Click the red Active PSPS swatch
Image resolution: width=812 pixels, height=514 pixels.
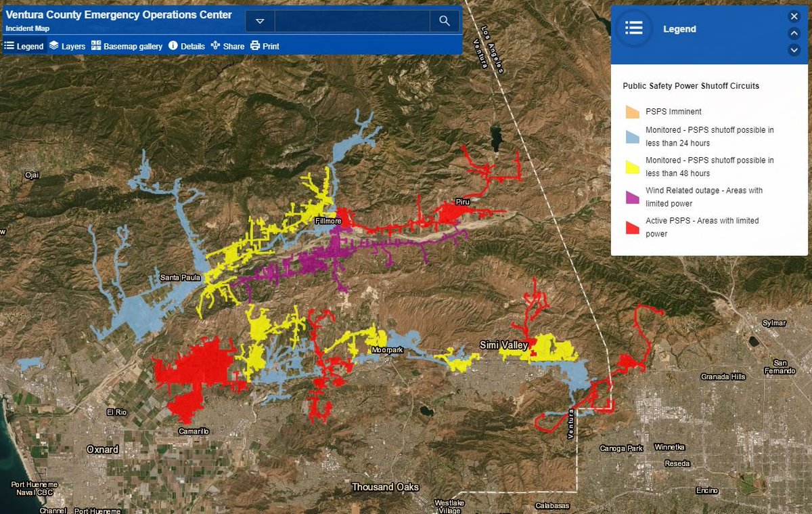632,228
